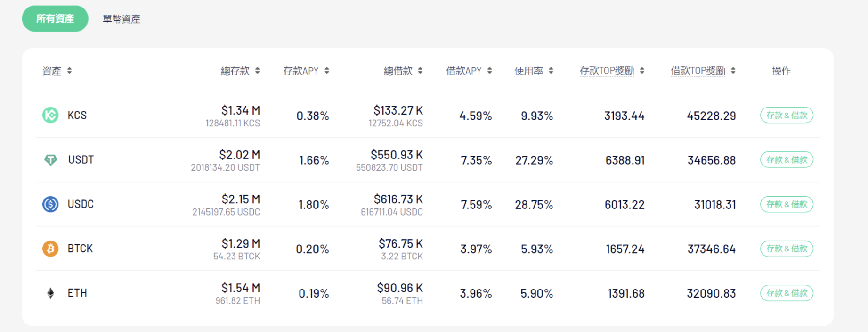Sort by 借款APY column arrows
Image resolution: width=868 pixels, height=332 pixels.
click(x=489, y=71)
